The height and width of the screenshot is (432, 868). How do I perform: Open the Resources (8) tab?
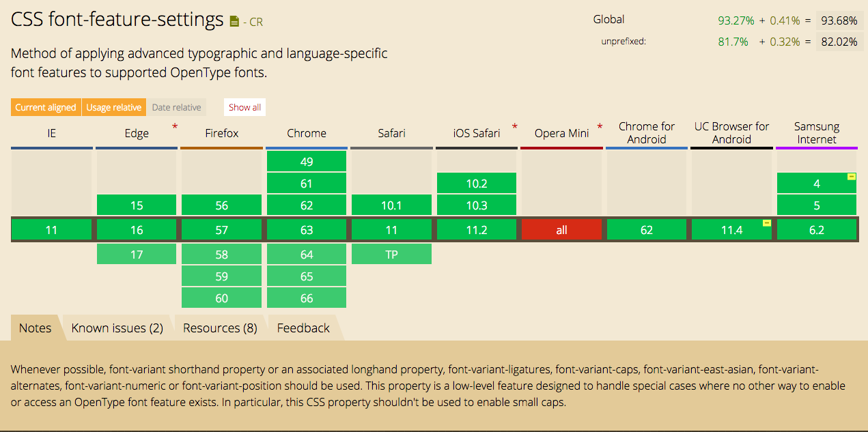[x=220, y=328]
